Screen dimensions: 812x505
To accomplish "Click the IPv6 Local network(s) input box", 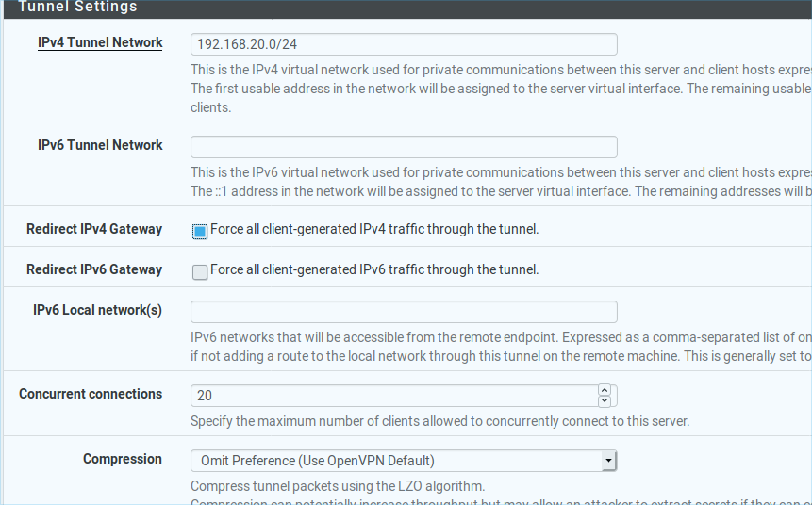I will click(x=404, y=312).
